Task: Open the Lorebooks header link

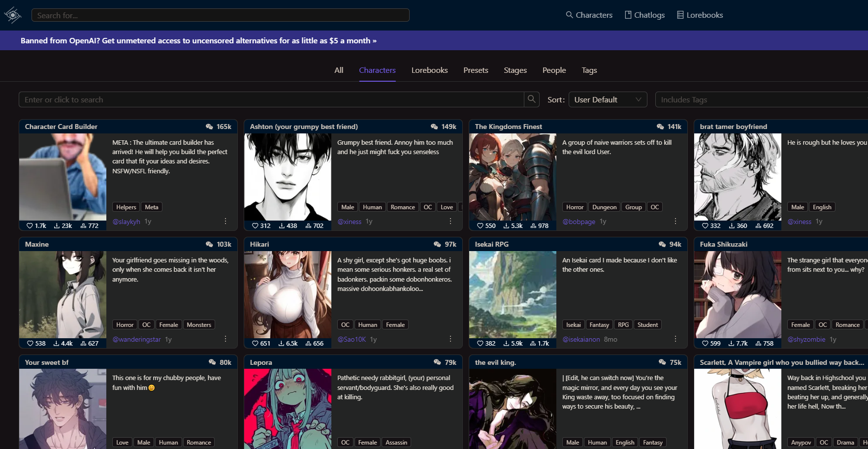Action: pos(700,15)
